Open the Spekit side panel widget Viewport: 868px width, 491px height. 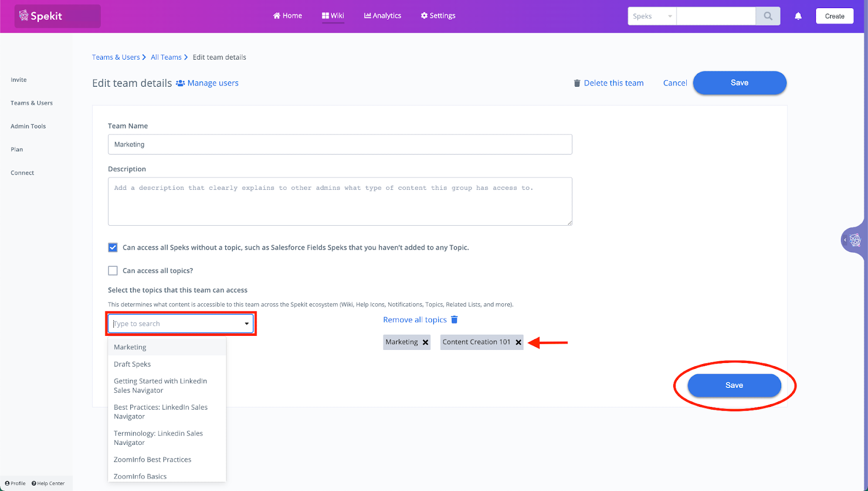[x=853, y=240]
